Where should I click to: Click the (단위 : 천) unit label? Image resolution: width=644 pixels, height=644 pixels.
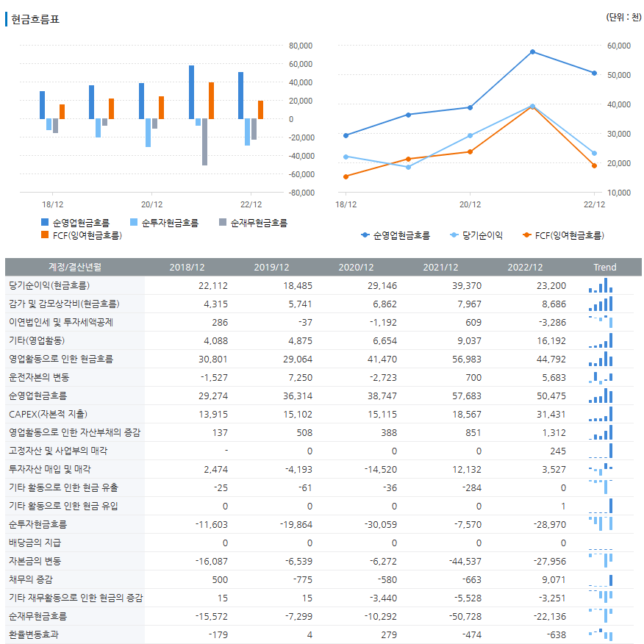click(x=623, y=17)
